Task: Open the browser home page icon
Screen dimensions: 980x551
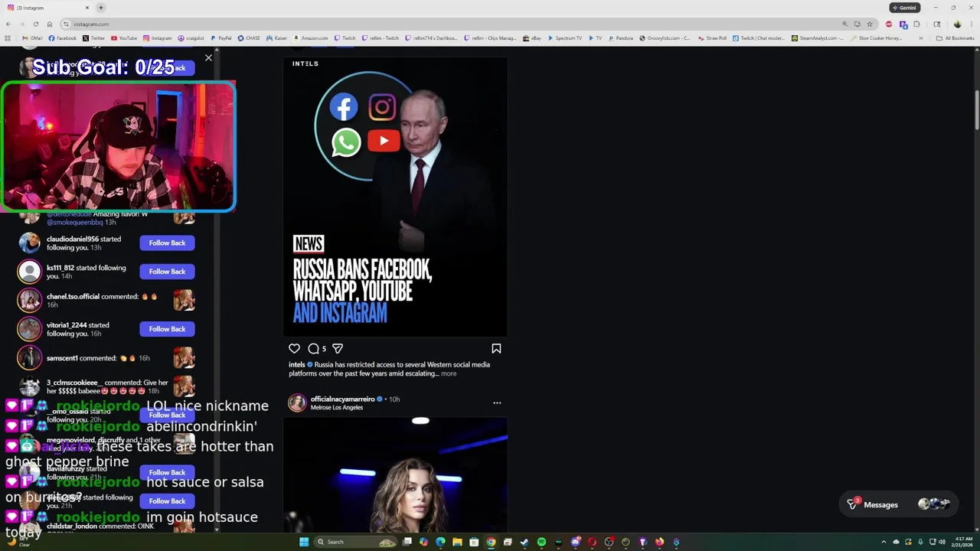Action: point(50,24)
